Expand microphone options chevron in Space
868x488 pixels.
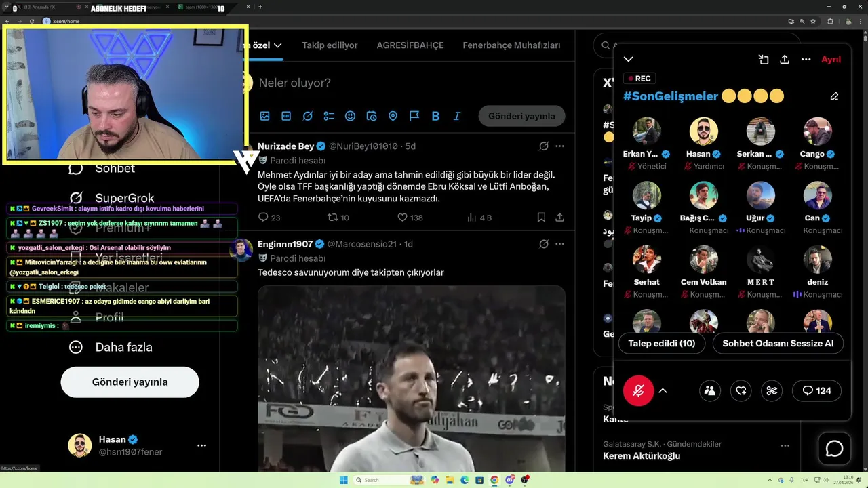point(663,390)
